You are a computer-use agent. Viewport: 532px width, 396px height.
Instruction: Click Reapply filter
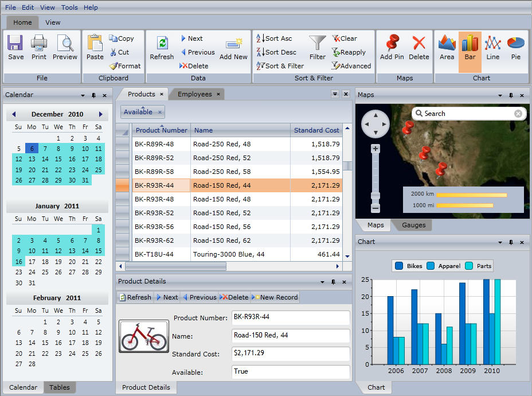point(349,52)
